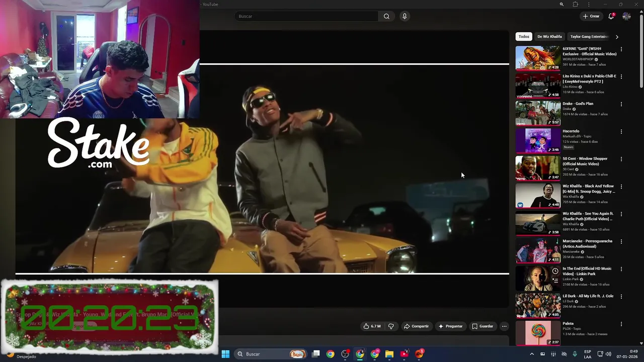Select the Taylor Gang Entertainment filter chip
The width and height of the screenshot is (644, 362).
coord(589,37)
